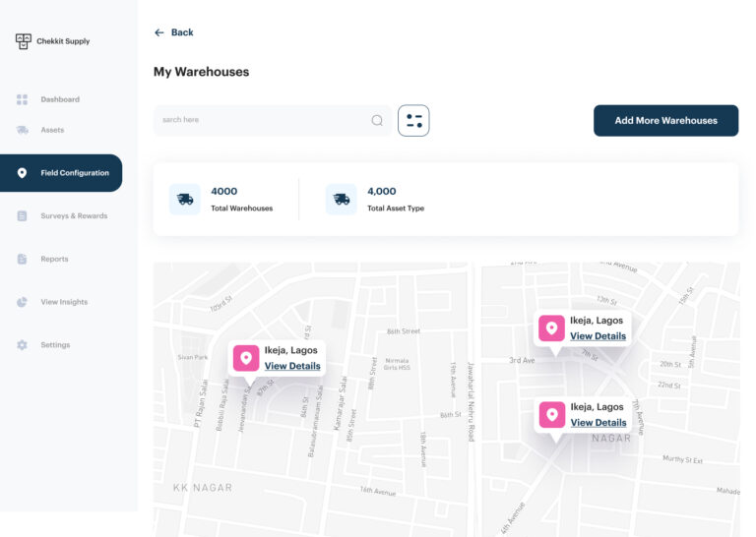Click the magnifier icon in search bar
Viewport: 756px width, 537px height.
377,120
